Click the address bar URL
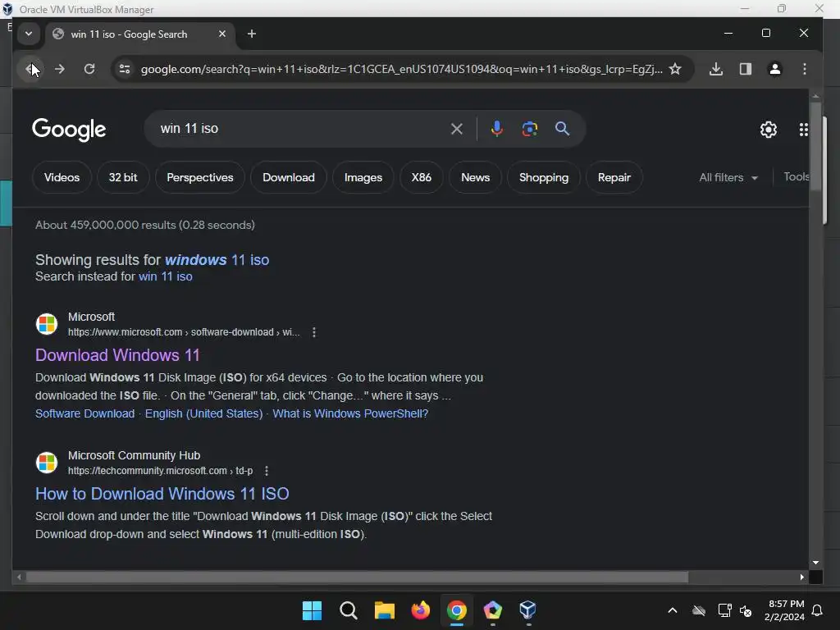 point(401,69)
